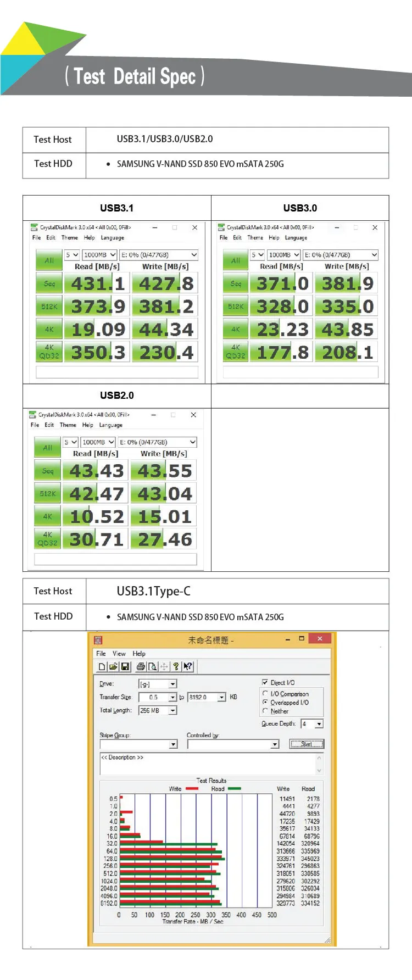Viewport: 412px width, 980px height.
Task: Click CrystalDiskMark icon in USB3.0 window title
Action: point(221,227)
